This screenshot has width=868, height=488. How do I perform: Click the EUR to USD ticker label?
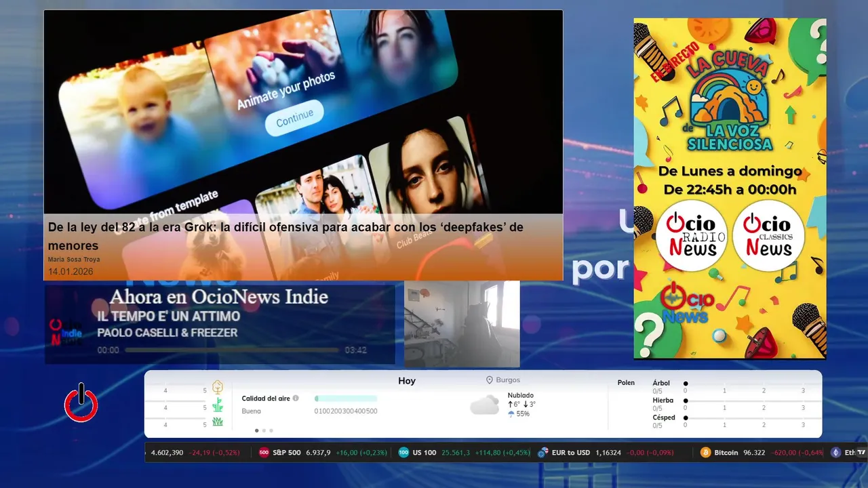[571, 452]
